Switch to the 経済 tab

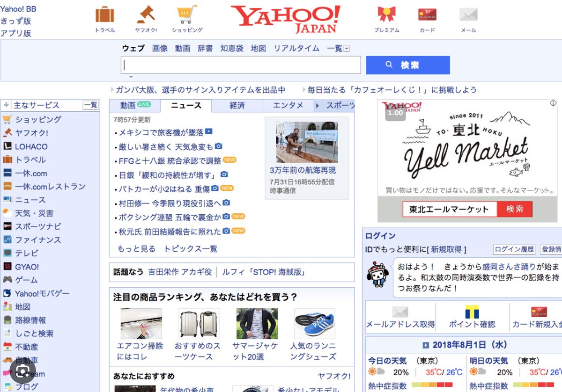pyautogui.click(x=237, y=106)
